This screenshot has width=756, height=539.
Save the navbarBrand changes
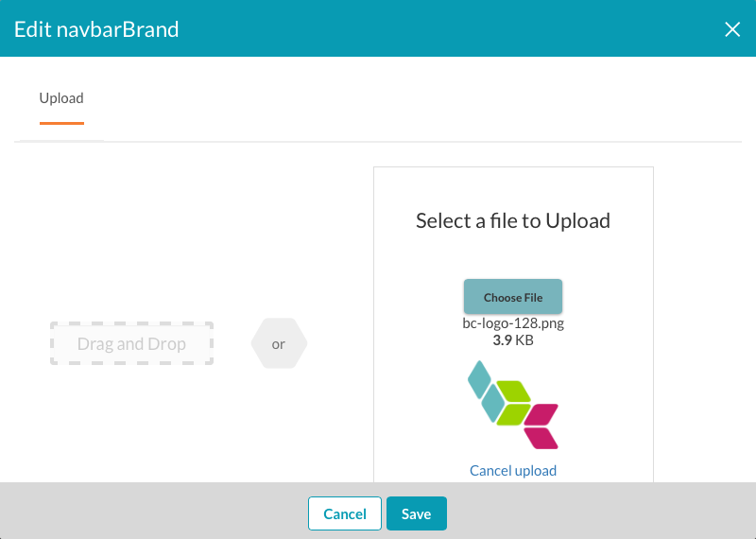coord(417,513)
